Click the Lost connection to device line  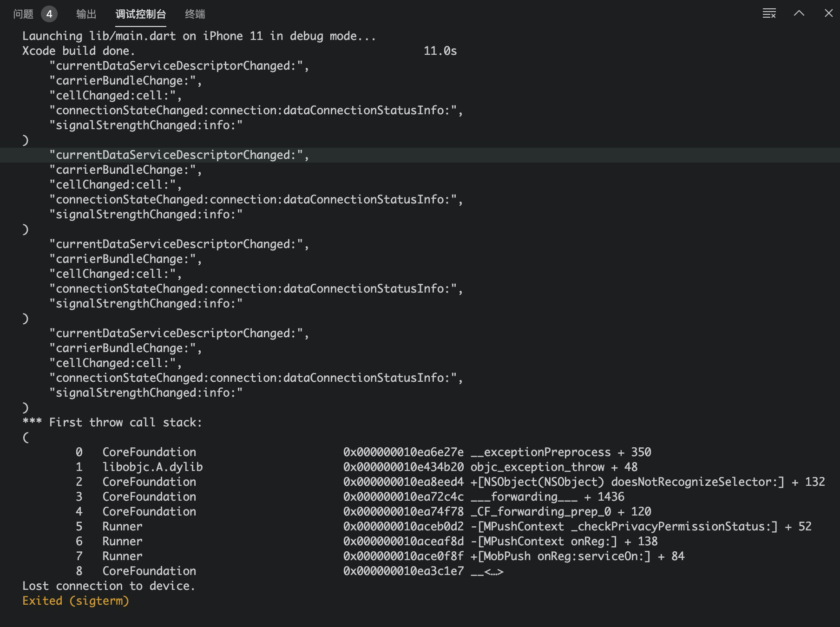point(108,586)
